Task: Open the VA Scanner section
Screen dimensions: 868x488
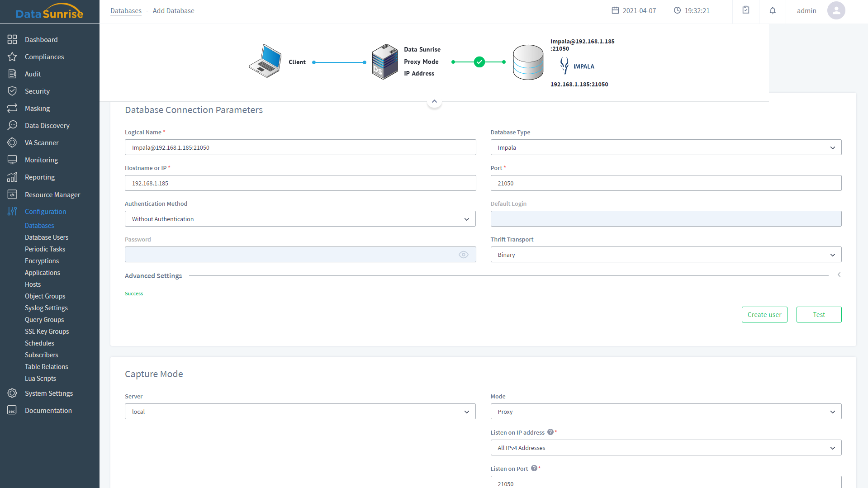Action: [42, 143]
